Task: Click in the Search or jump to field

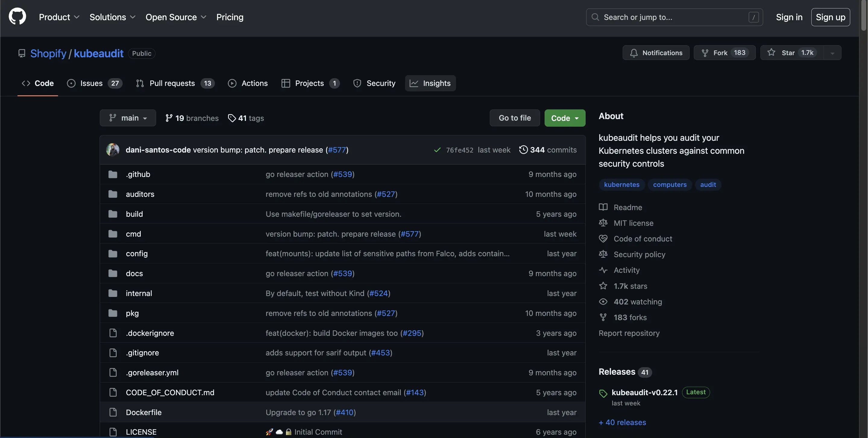Action: pyautogui.click(x=675, y=17)
